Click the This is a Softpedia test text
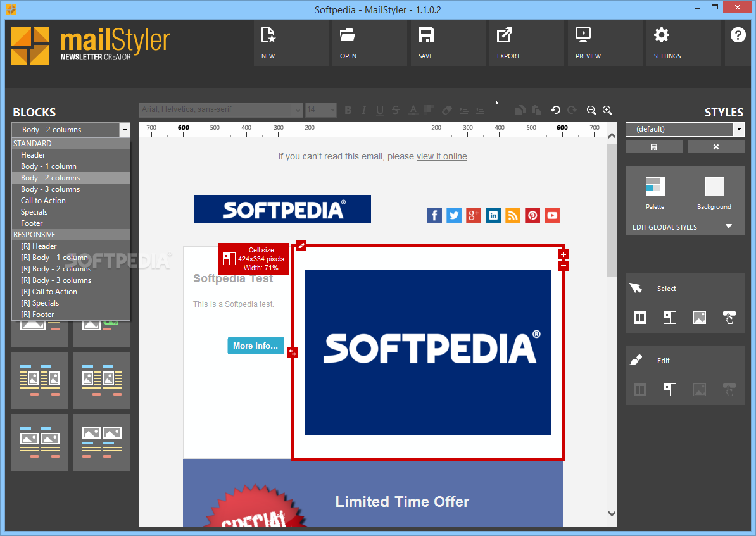Screen dimensions: 756x536 click(234, 304)
